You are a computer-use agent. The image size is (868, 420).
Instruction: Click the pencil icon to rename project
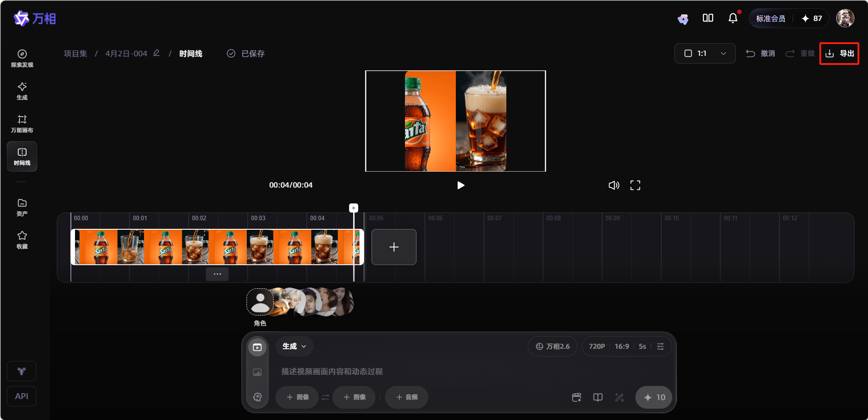pyautogui.click(x=156, y=53)
